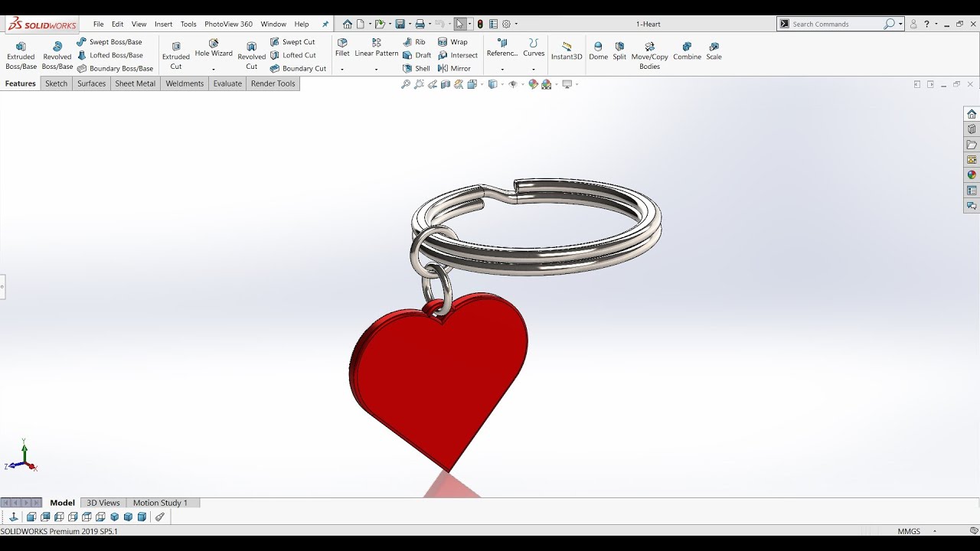The width and height of the screenshot is (980, 551).
Task: Open the 3D Views tab
Action: pos(103,503)
